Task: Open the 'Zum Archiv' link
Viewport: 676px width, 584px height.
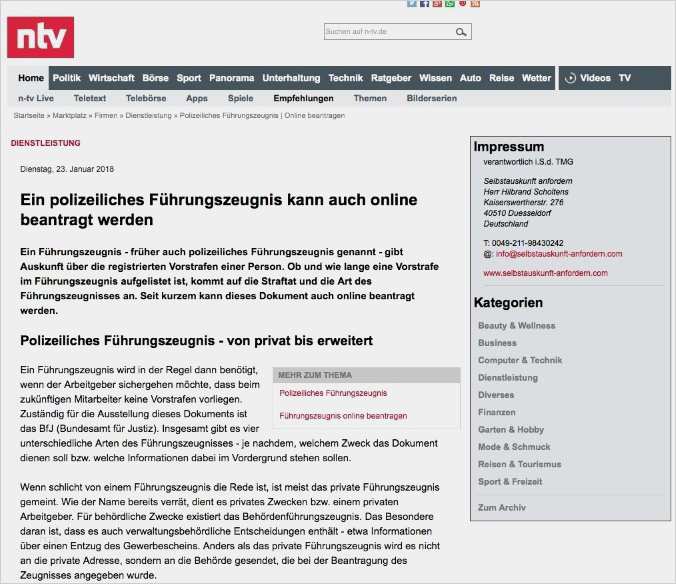Action: (502, 507)
